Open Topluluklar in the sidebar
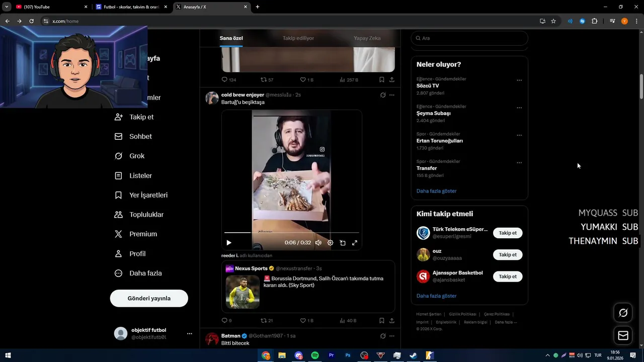Viewport: 644px width, 362px height. 139,215
